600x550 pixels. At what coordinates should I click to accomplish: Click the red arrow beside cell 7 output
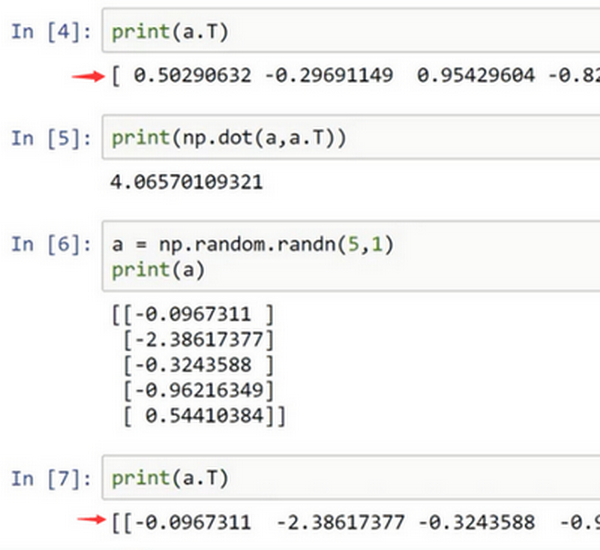pos(91,519)
